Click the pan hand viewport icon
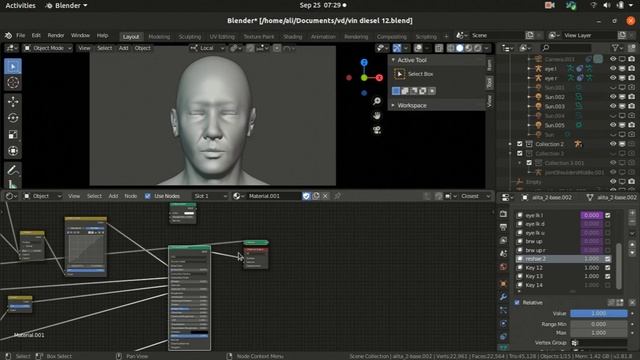Viewport: 640px width, 360px height. (x=377, y=116)
